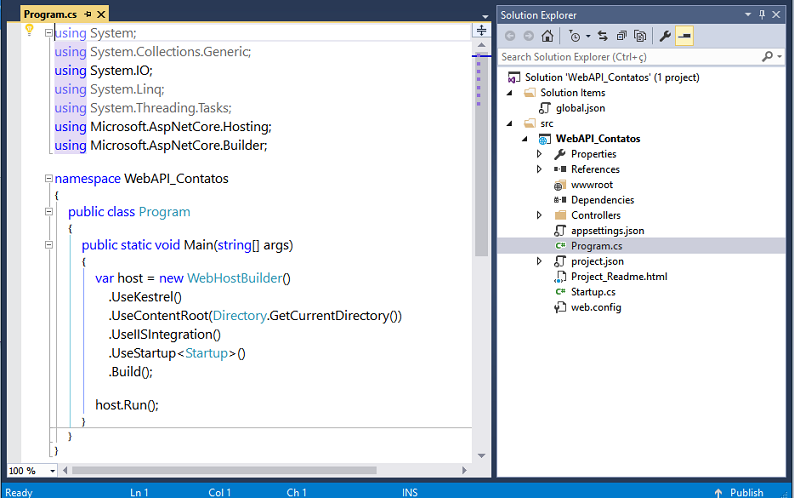Toggle the Show All Files icon
Screen dimensions: 794x498
coord(640,36)
